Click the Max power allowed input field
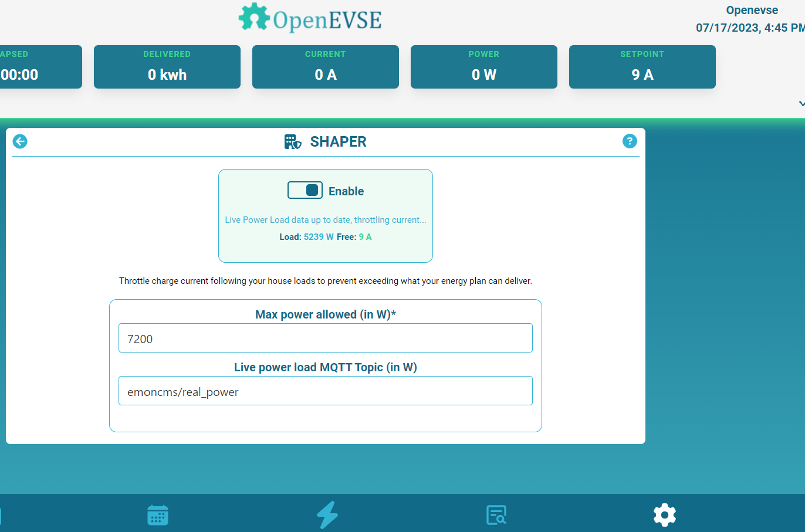 (x=326, y=338)
